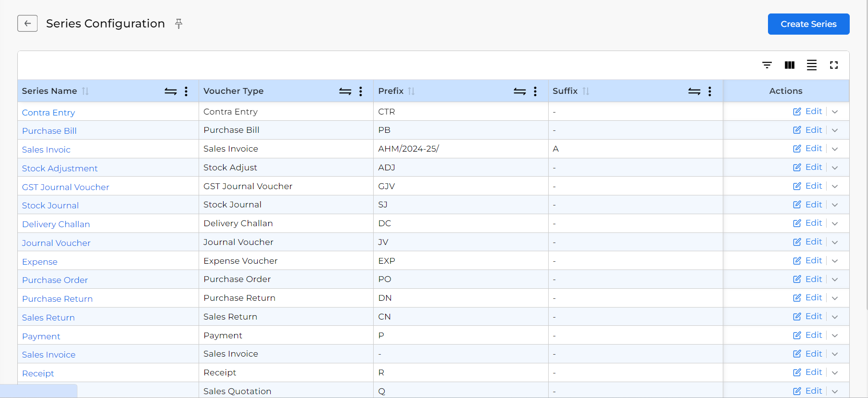868x398 pixels.
Task: Open Prefix column options menu
Action: 535,91
